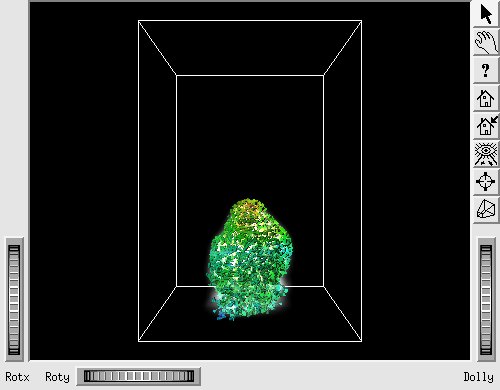Screen dimensions: 500x390
Task: Activate the Seek crosshair tool
Action: (486, 182)
